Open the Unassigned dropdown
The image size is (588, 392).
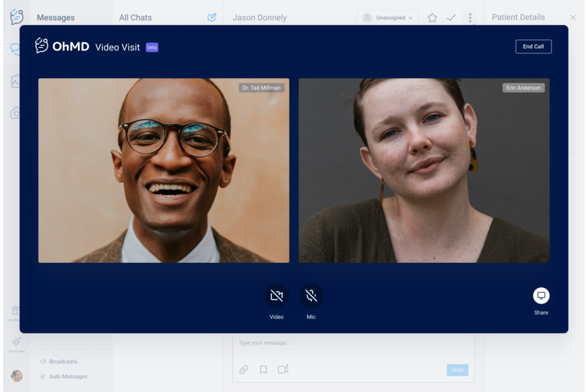(388, 17)
